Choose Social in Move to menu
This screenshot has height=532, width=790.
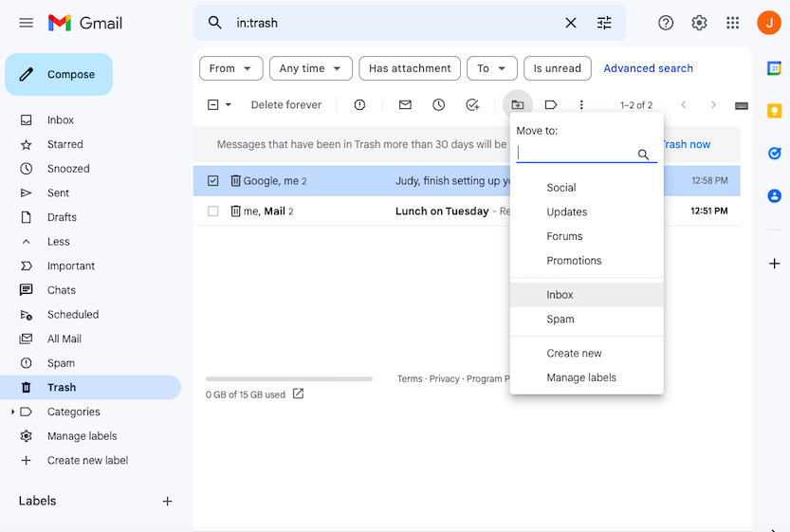(x=586, y=188)
